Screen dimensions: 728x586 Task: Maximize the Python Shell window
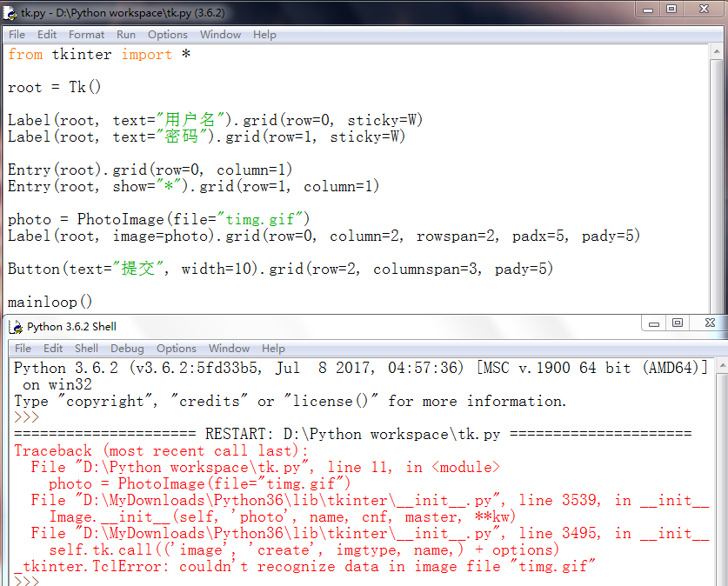677,323
